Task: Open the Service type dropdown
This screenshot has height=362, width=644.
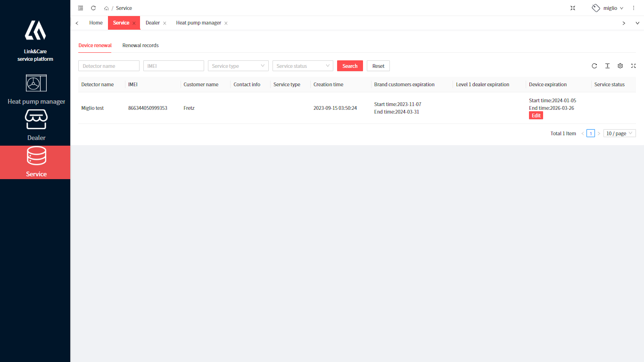Action: pyautogui.click(x=238, y=66)
